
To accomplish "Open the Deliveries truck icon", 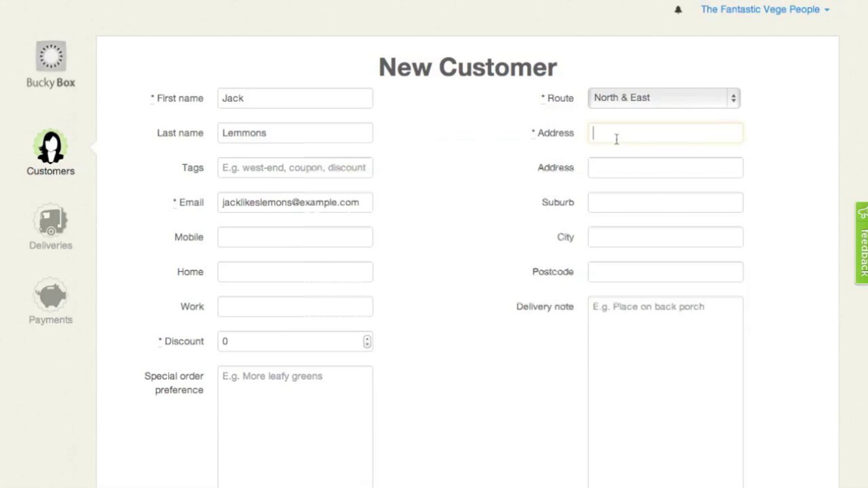I will point(51,221).
